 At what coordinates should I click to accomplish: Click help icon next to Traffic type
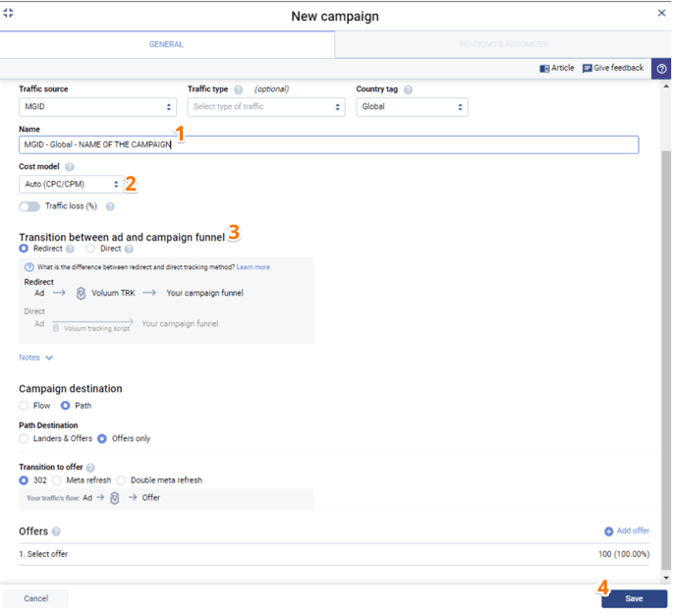[x=239, y=89]
